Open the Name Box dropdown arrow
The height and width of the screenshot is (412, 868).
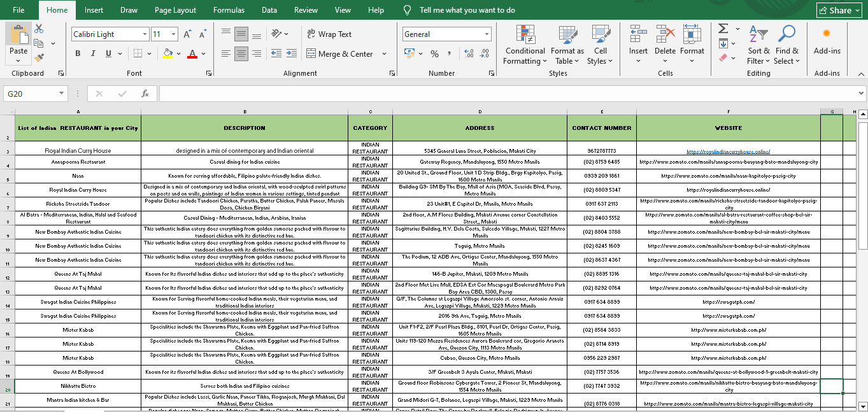pyautogui.click(x=61, y=94)
